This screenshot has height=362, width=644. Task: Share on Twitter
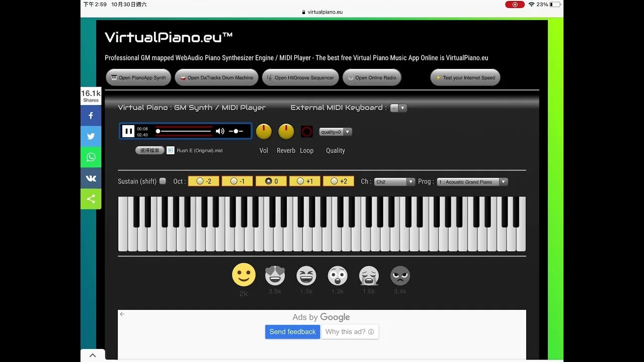pyautogui.click(x=91, y=136)
